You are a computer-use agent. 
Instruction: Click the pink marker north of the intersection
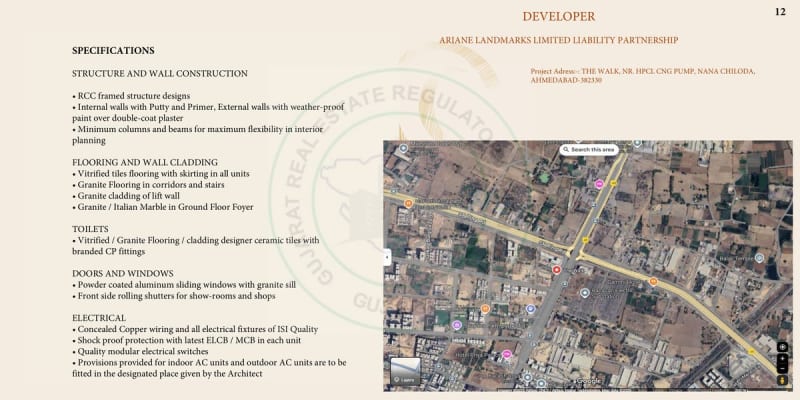[599, 184]
